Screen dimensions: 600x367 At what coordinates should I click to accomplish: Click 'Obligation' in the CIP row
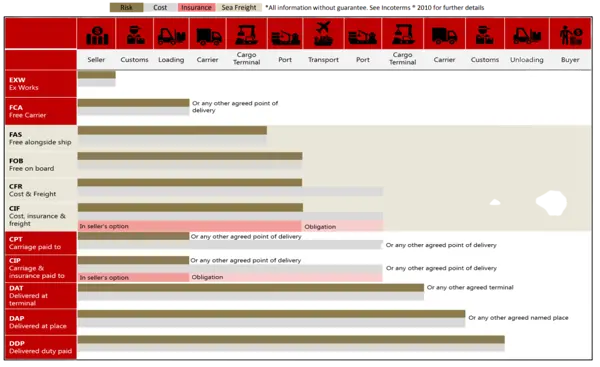[207, 277]
